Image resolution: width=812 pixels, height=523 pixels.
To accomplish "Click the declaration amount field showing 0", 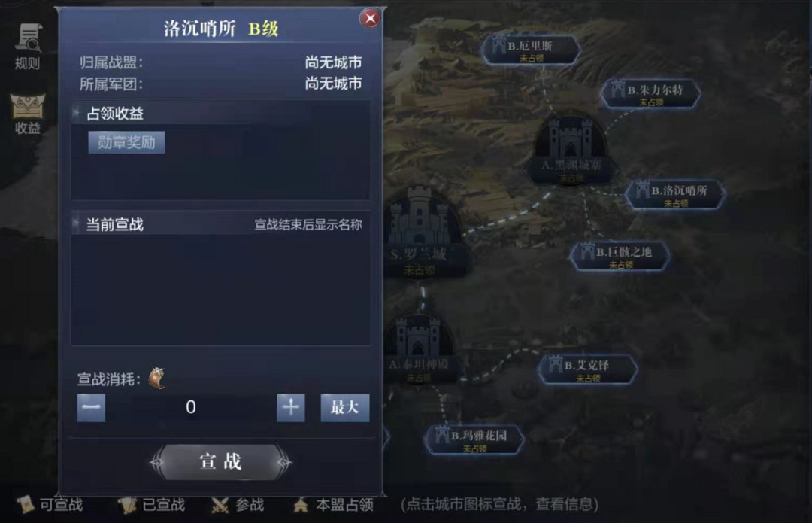I will pos(190,407).
